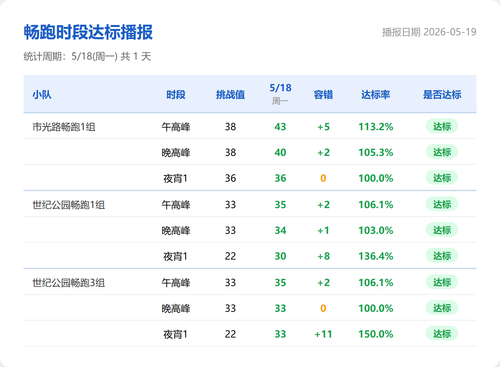The height and width of the screenshot is (367, 500).
Task: Click the 达标率 value 136.4%
Action: pos(376,256)
